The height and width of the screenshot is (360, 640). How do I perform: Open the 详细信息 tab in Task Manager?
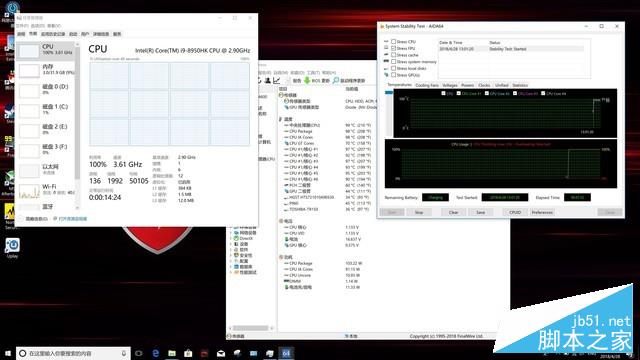click(101, 34)
